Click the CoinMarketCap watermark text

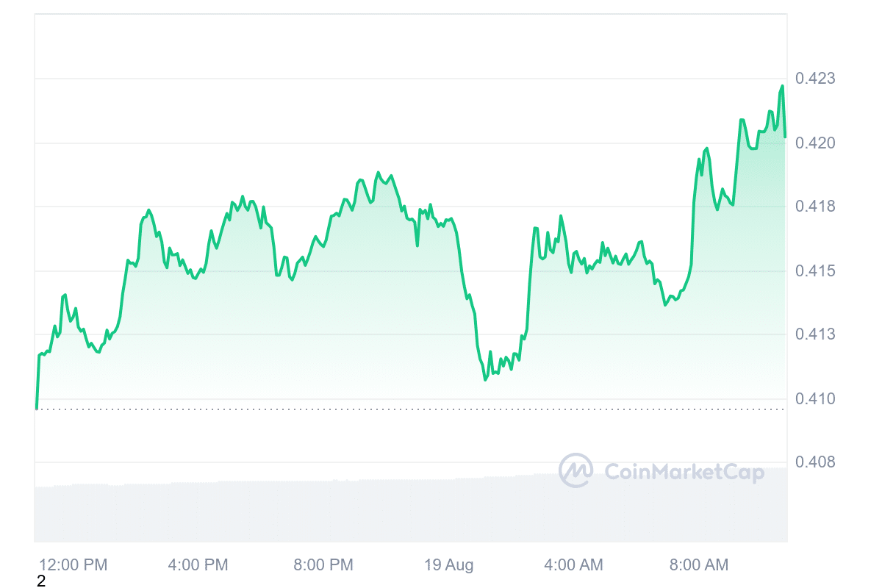click(684, 472)
